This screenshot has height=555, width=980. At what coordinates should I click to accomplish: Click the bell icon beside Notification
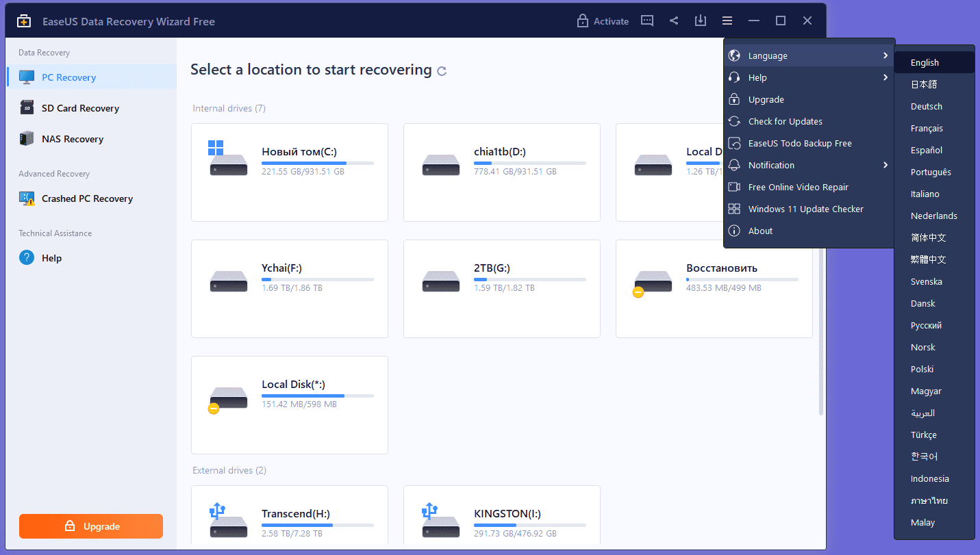tap(734, 165)
